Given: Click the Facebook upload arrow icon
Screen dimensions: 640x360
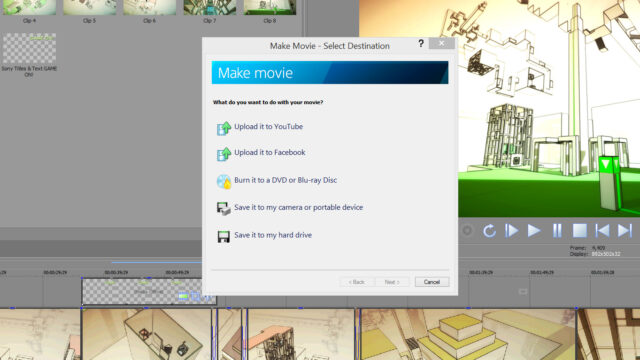Looking at the screenshot, I should pyautogui.click(x=224, y=154).
